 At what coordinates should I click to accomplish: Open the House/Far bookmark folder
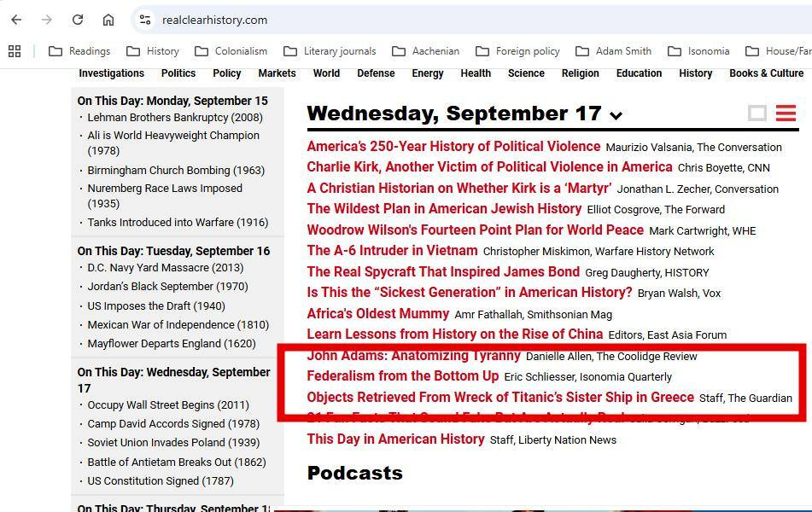(779, 51)
